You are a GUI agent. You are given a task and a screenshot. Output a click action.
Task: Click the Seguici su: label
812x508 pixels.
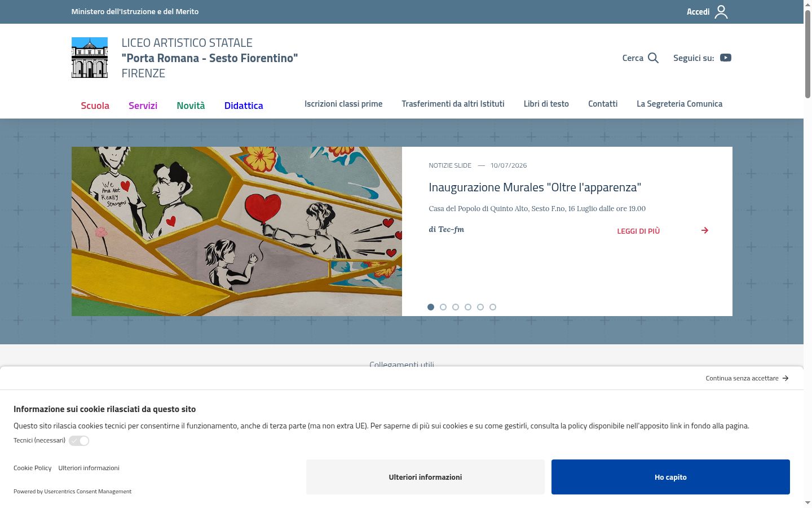pyautogui.click(x=694, y=58)
